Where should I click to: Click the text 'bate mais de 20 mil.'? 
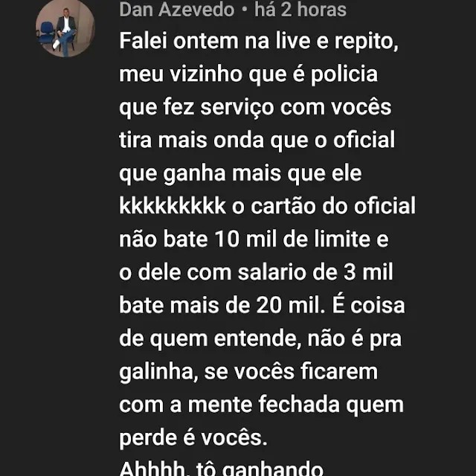point(222,306)
